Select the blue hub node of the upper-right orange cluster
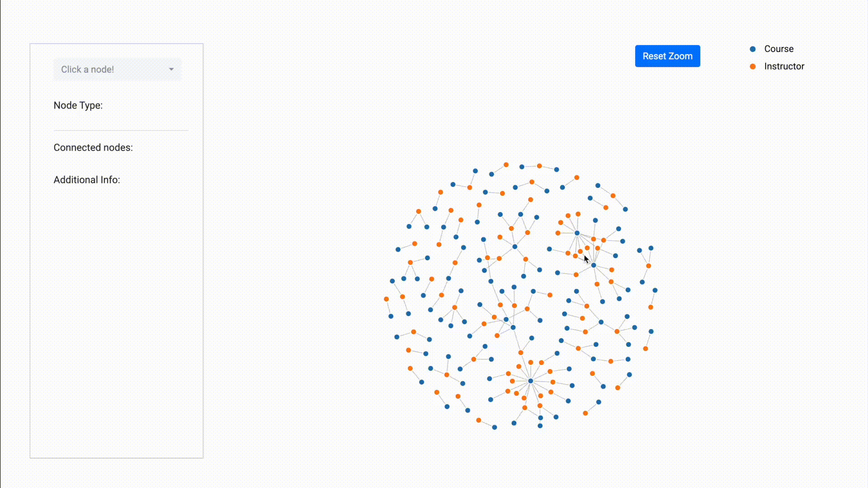868x488 pixels. [577, 233]
